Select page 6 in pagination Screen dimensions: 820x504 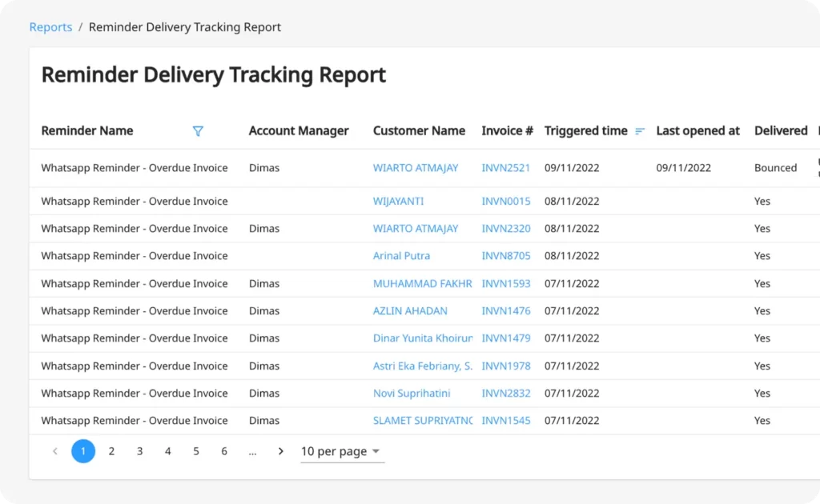[224, 451]
